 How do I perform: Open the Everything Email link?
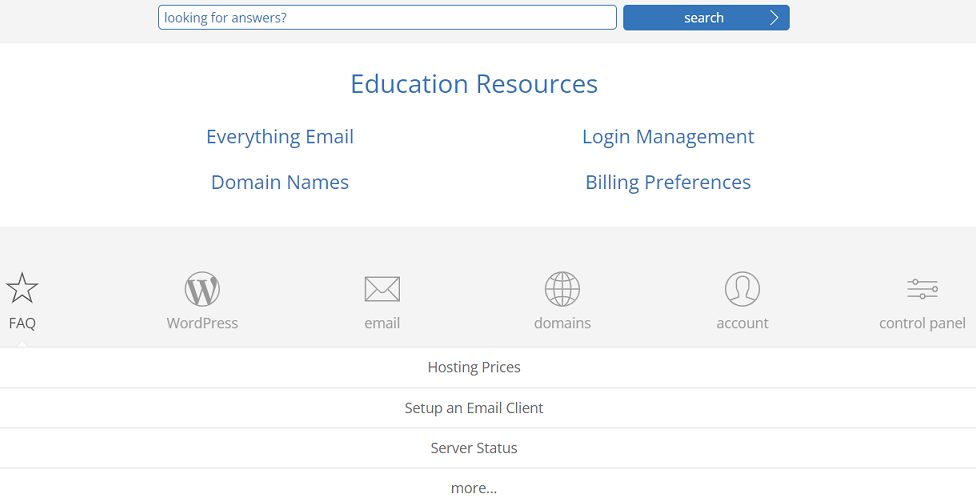click(280, 136)
